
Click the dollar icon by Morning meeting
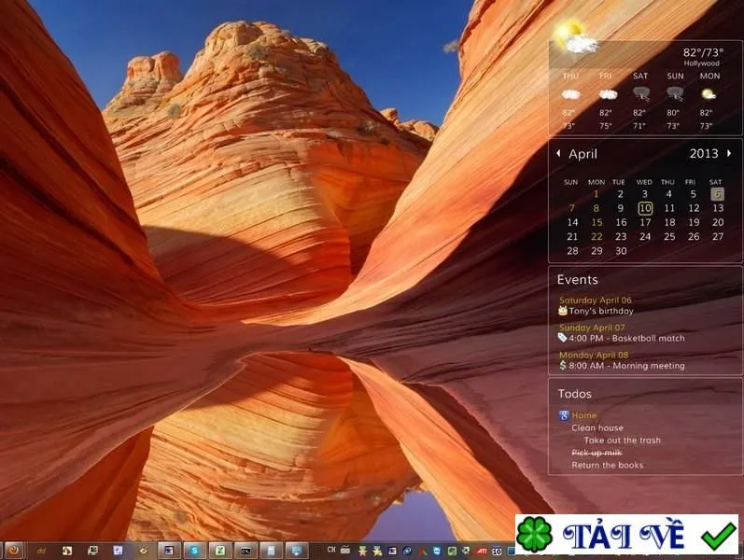[x=563, y=365]
